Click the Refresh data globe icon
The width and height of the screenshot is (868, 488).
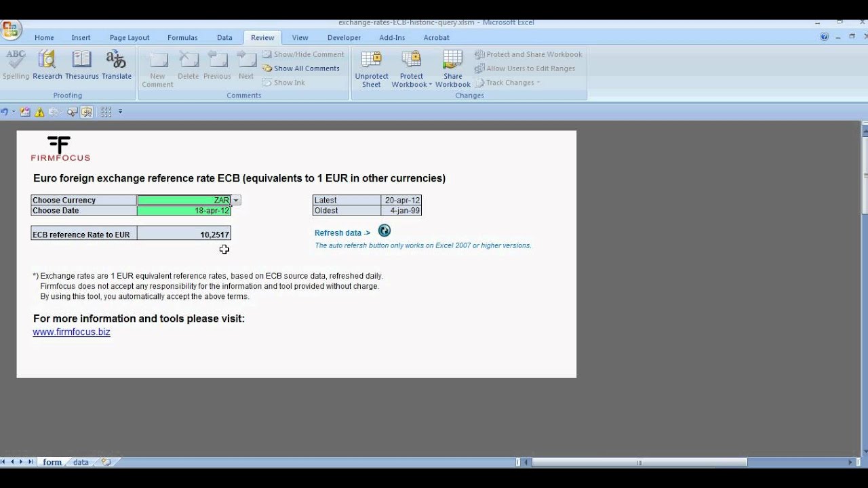(384, 231)
